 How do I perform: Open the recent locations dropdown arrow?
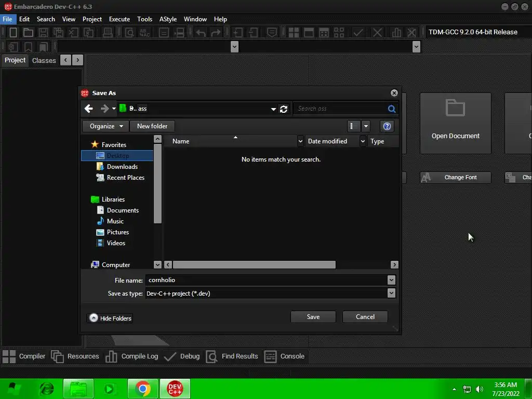114,109
